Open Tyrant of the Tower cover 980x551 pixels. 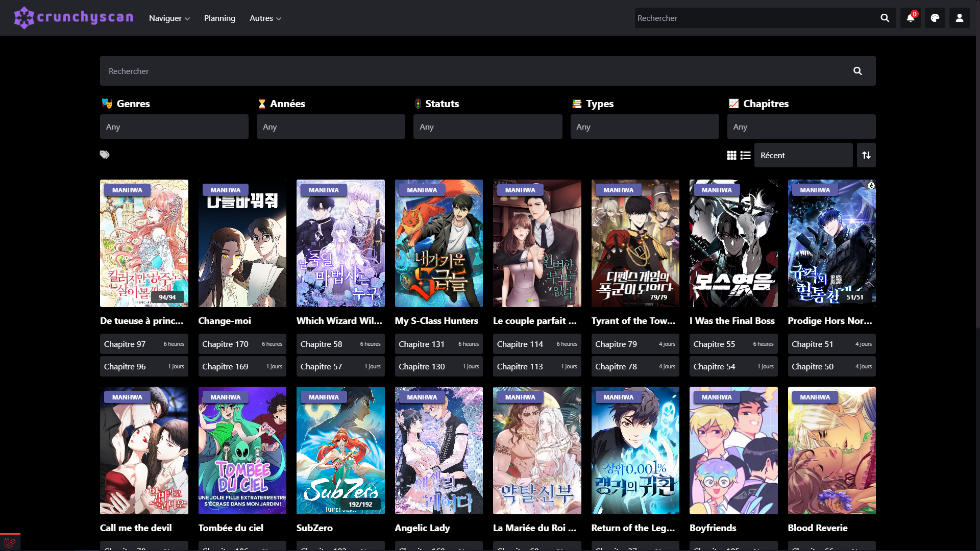[635, 243]
